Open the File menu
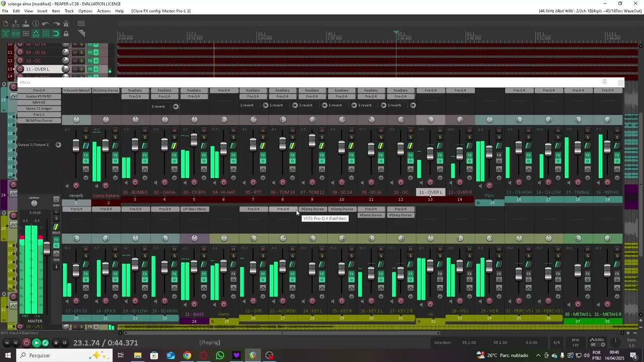This screenshot has width=644, height=362. point(5,11)
